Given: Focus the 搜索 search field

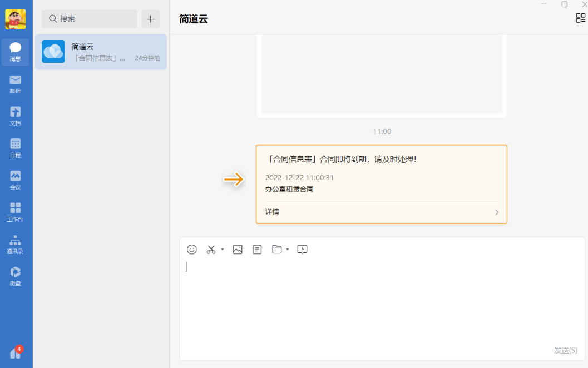Looking at the screenshot, I should pos(89,19).
